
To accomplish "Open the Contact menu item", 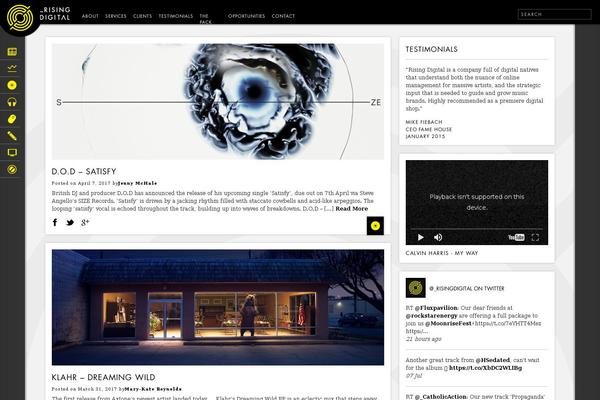I will [283, 16].
